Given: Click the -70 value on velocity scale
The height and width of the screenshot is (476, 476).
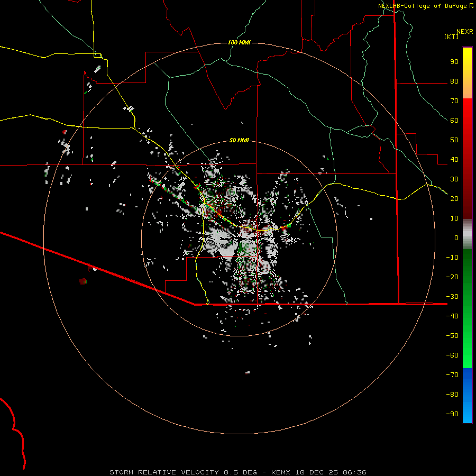Looking at the screenshot, I should point(452,375).
